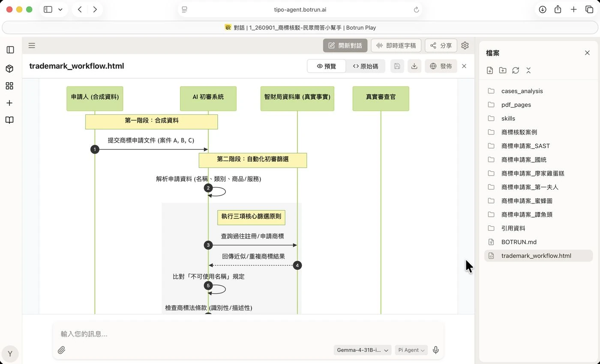Refresh the file list
Viewport: 600px width, 364px height.
pyautogui.click(x=516, y=70)
